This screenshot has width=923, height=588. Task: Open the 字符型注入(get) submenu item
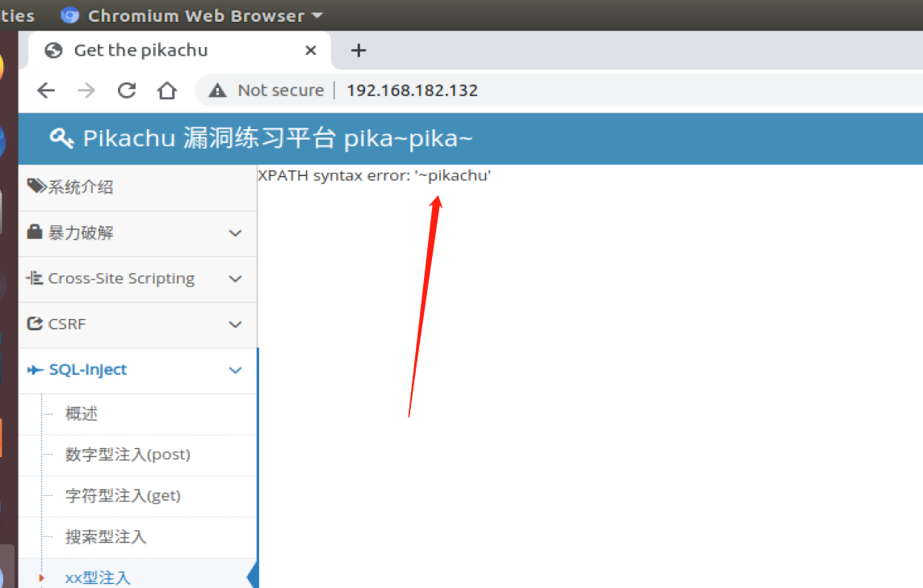pyautogui.click(x=123, y=496)
